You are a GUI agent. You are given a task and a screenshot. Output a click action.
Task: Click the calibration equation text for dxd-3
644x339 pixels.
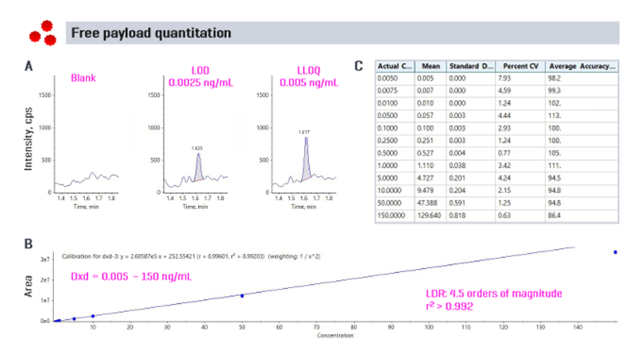click(x=191, y=256)
